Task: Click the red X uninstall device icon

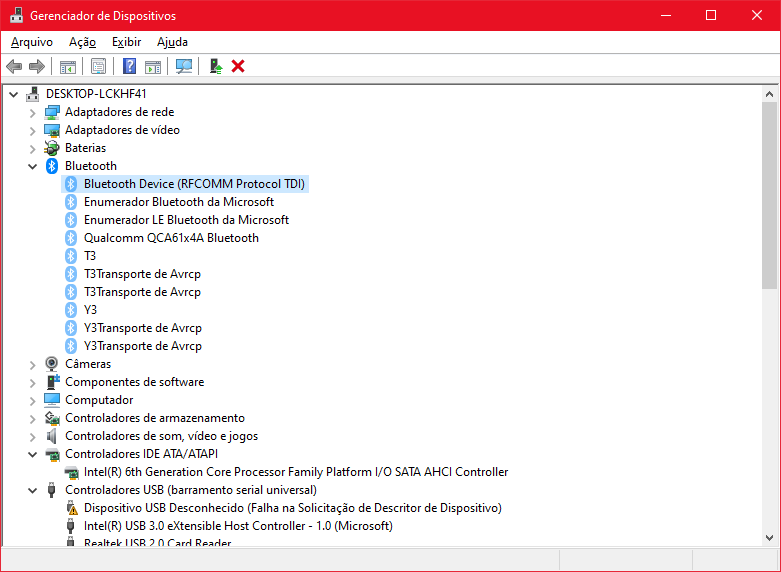Action: click(x=238, y=66)
